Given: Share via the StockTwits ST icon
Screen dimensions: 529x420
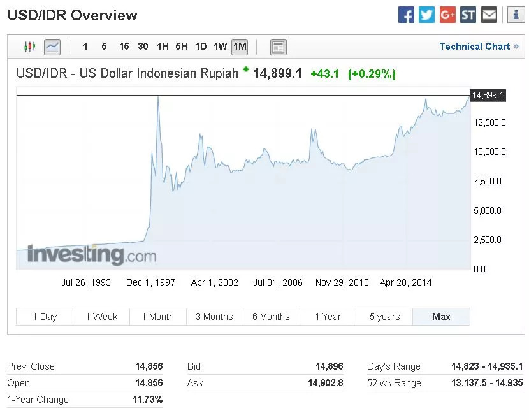Looking at the screenshot, I should tap(468, 15).
